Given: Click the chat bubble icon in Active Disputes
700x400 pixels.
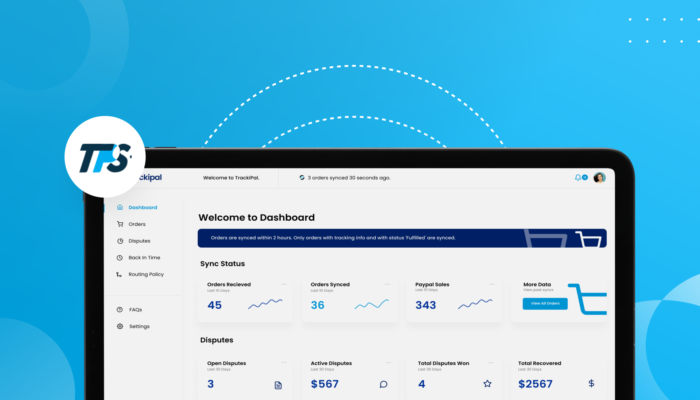Looking at the screenshot, I should point(383,384).
